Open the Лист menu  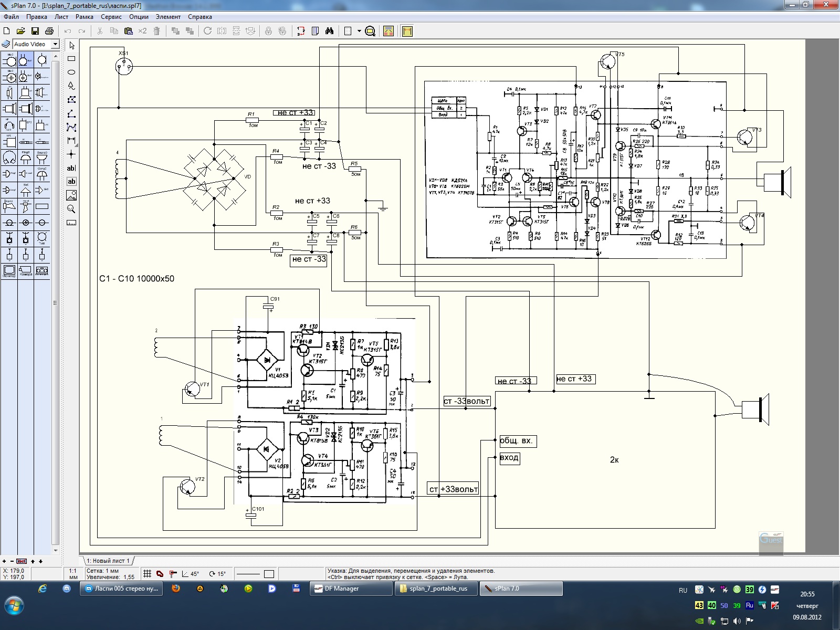click(61, 17)
